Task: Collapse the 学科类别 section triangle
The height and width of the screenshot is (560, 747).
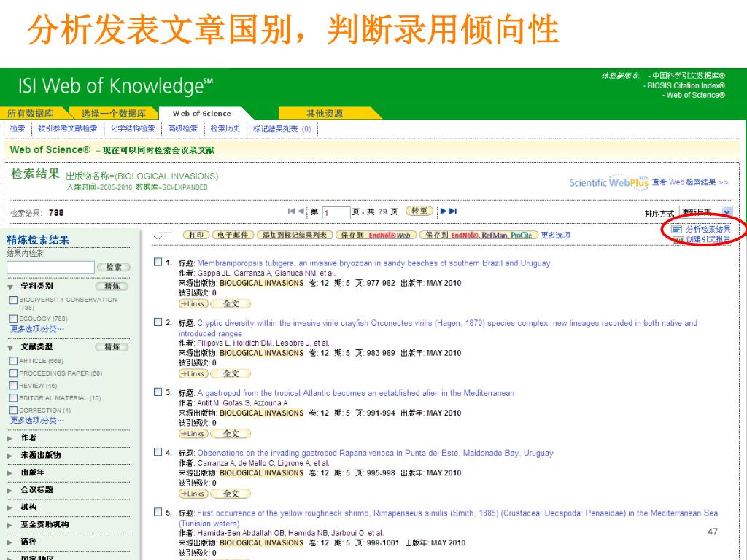Action: click(10, 287)
